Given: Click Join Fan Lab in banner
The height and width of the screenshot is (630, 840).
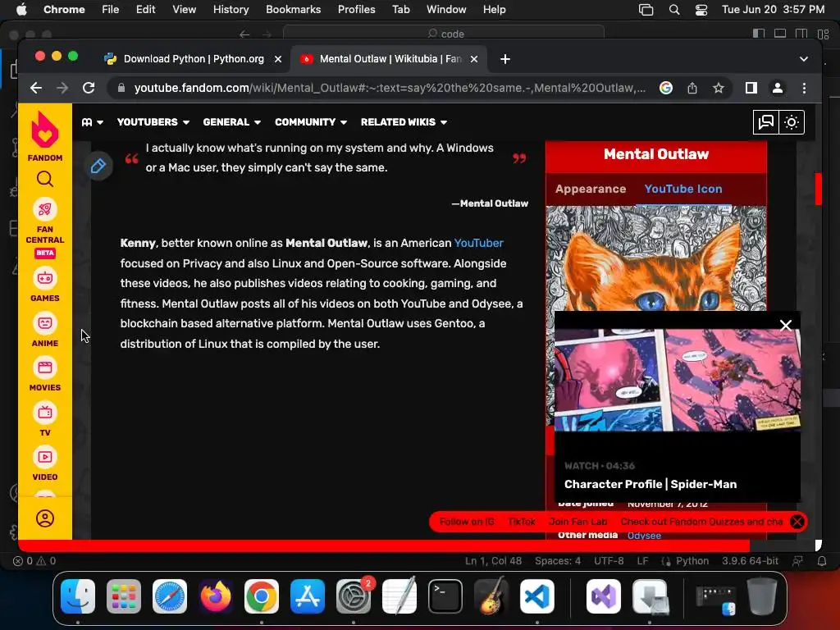Looking at the screenshot, I should tap(577, 521).
